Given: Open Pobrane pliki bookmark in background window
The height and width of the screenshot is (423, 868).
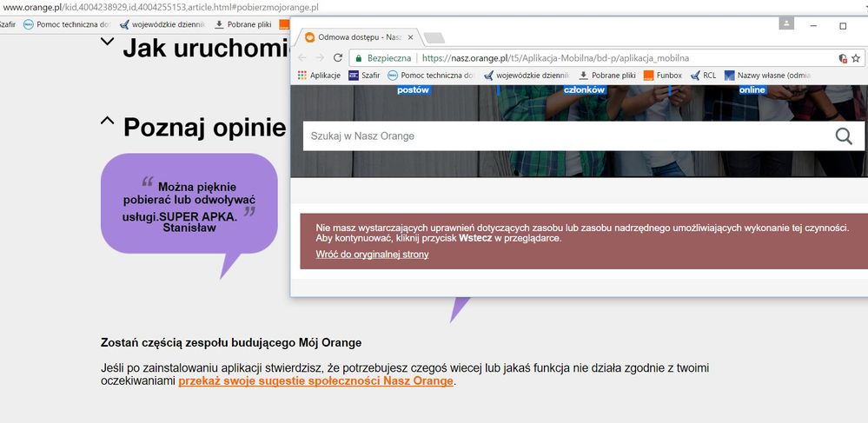Looking at the screenshot, I should tap(242, 24).
